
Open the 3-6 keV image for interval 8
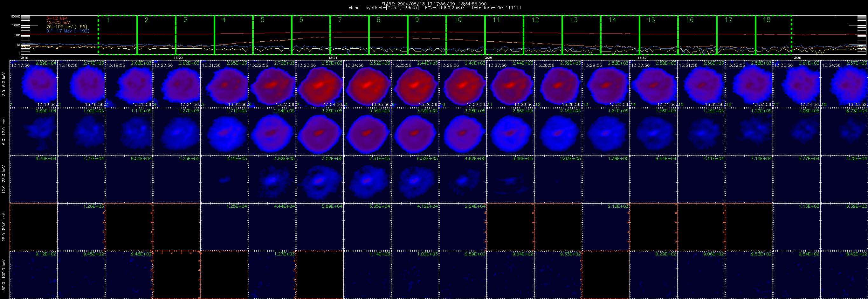(x=368, y=84)
